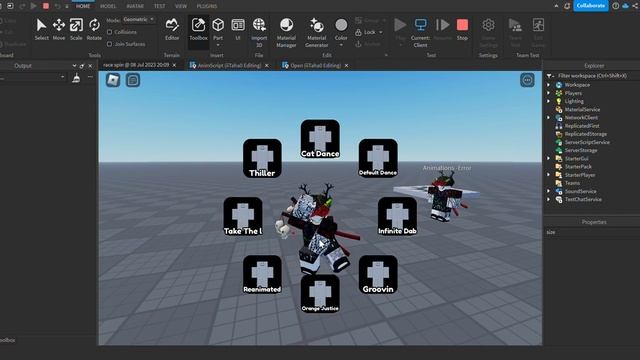Open the viewport three-dots menu
The width and height of the screenshot is (640, 360).
tap(527, 80)
